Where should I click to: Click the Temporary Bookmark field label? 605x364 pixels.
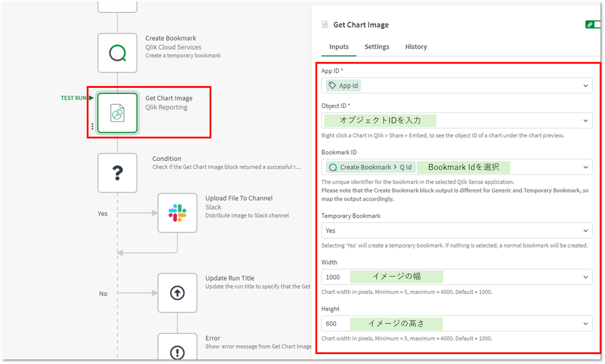pos(351,216)
